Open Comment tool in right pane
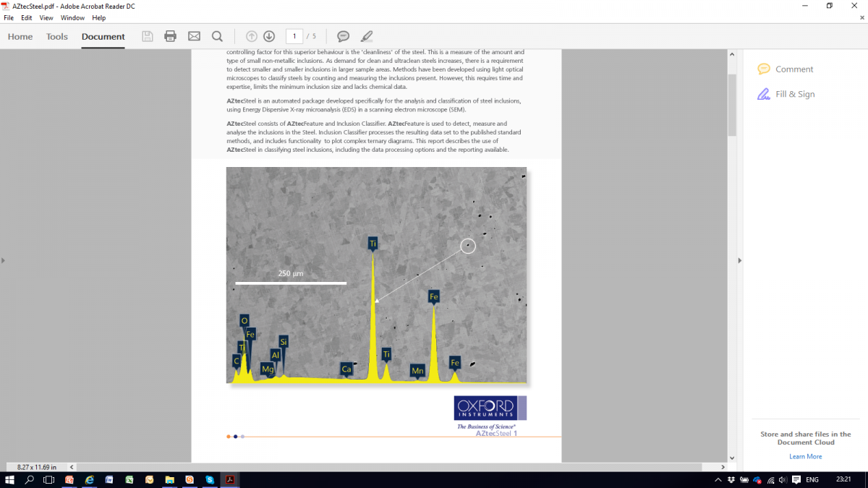The height and width of the screenshot is (488, 868). 786,69
